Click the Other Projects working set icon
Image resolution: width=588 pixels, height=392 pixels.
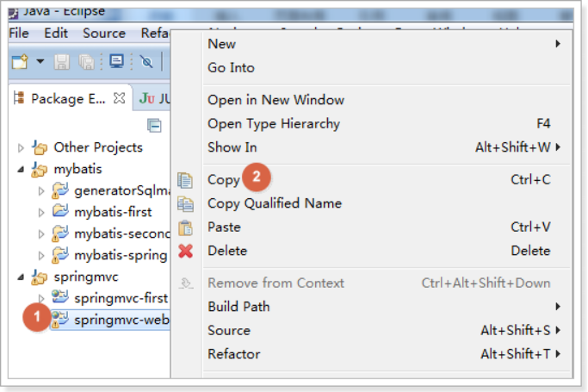pos(39,147)
